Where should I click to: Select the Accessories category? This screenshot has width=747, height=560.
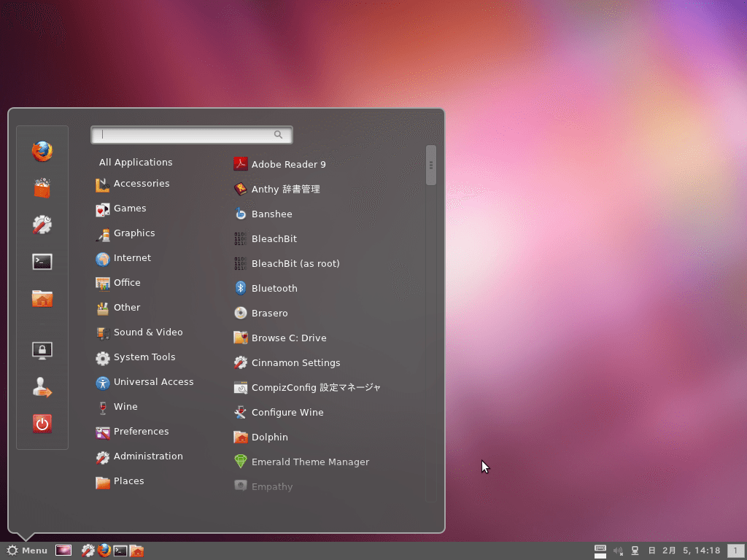click(141, 184)
